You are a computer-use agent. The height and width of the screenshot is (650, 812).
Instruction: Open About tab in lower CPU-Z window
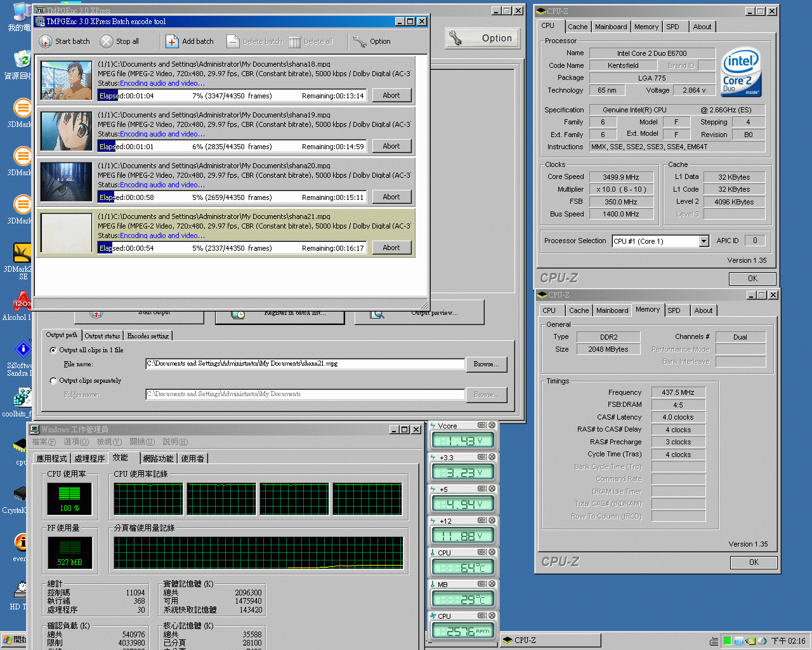pos(703,310)
